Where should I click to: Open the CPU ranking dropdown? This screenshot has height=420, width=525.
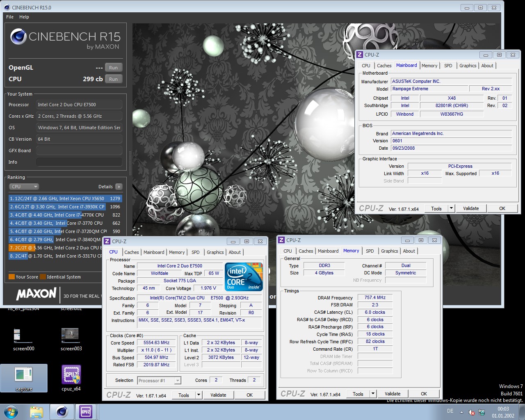pyautogui.click(x=24, y=187)
